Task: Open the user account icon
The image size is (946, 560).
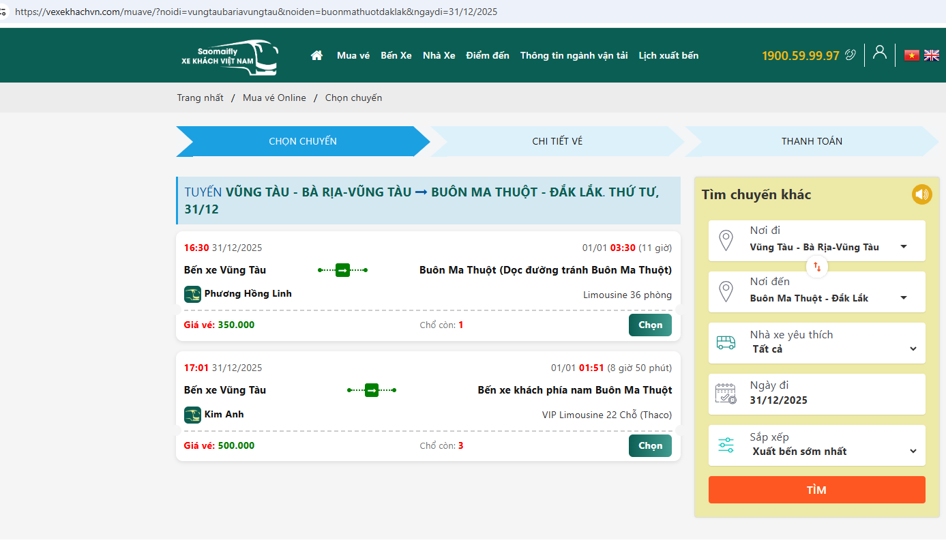Action: point(880,53)
